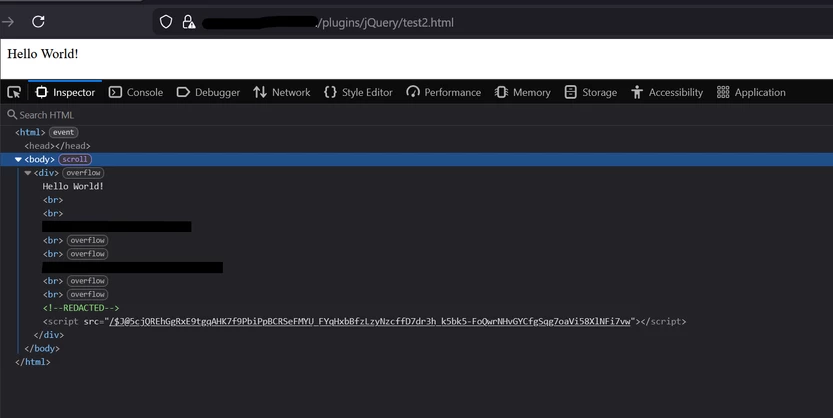Switch to the Application tab
Viewport: 833px width, 418px height.
pos(751,92)
